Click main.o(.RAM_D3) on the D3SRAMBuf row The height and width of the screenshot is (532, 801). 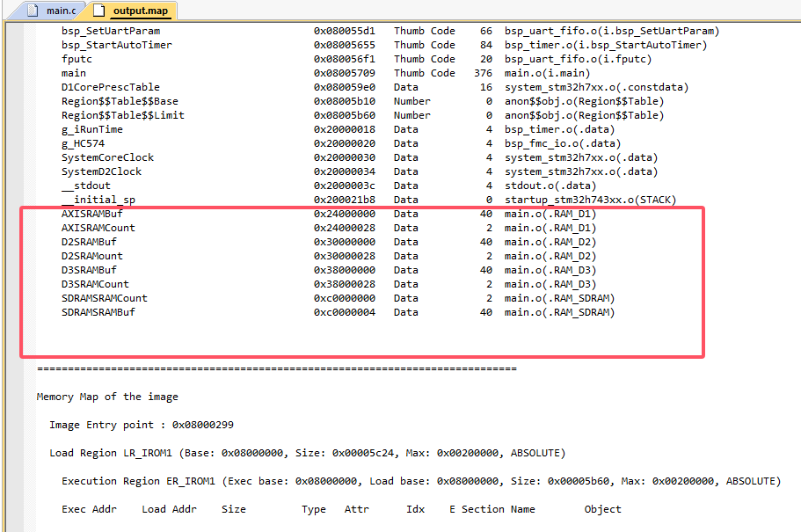click(550, 270)
